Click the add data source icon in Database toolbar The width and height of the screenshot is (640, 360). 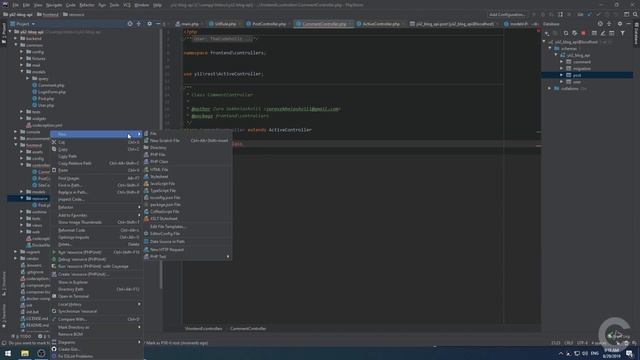tap(547, 33)
